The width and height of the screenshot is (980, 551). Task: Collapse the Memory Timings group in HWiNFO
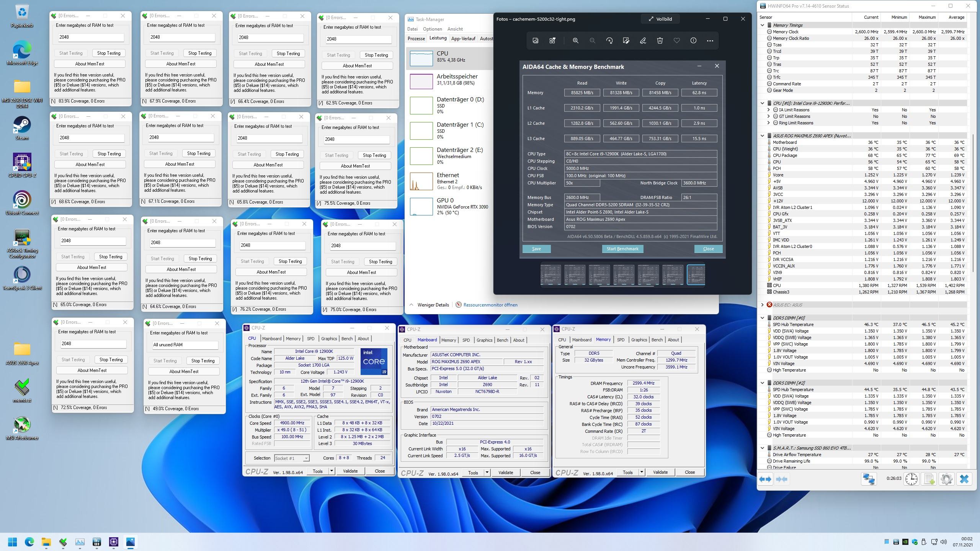pos(763,25)
